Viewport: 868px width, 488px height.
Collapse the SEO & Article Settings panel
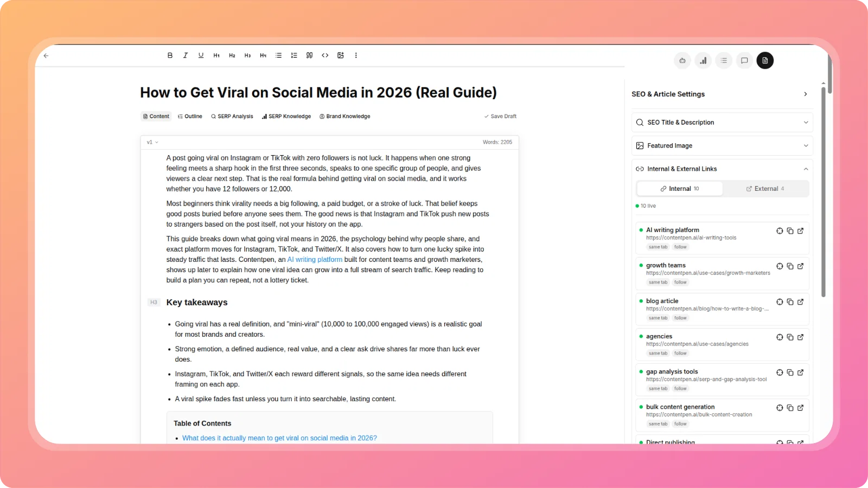(x=805, y=94)
